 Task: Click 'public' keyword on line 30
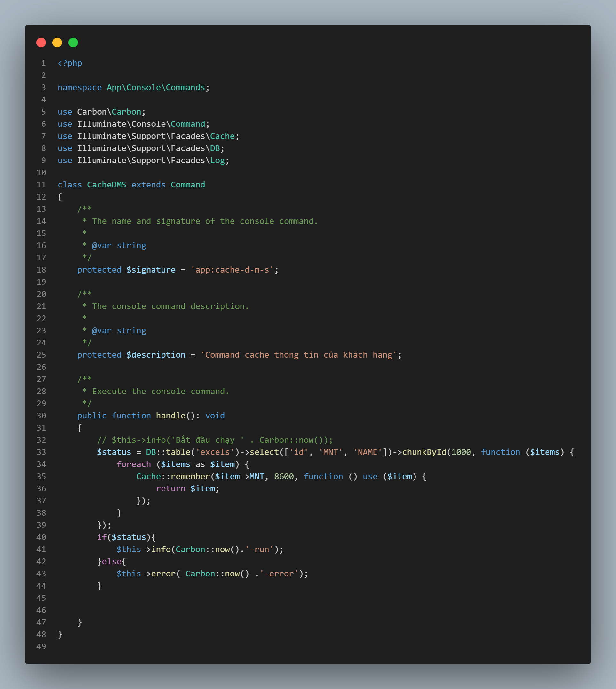pyautogui.click(x=92, y=416)
